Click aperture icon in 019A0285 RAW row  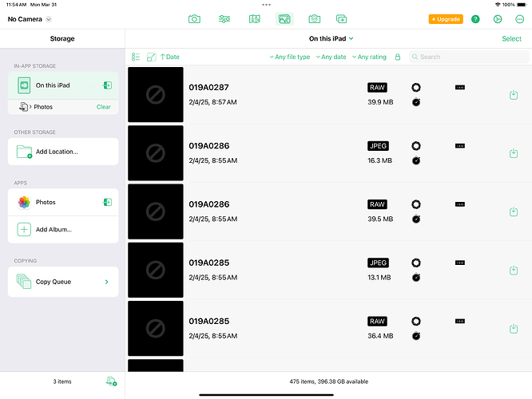click(x=416, y=321)
